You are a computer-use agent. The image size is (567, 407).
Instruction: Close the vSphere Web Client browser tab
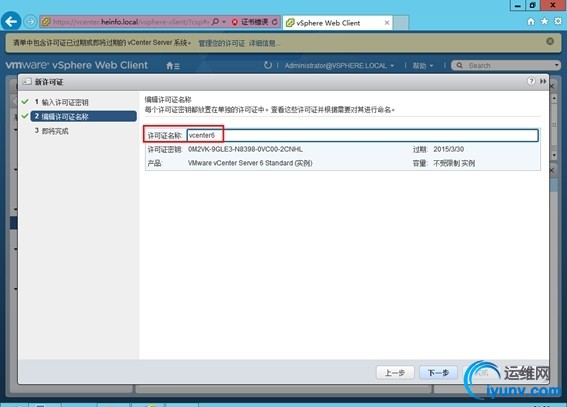point(387,23)
